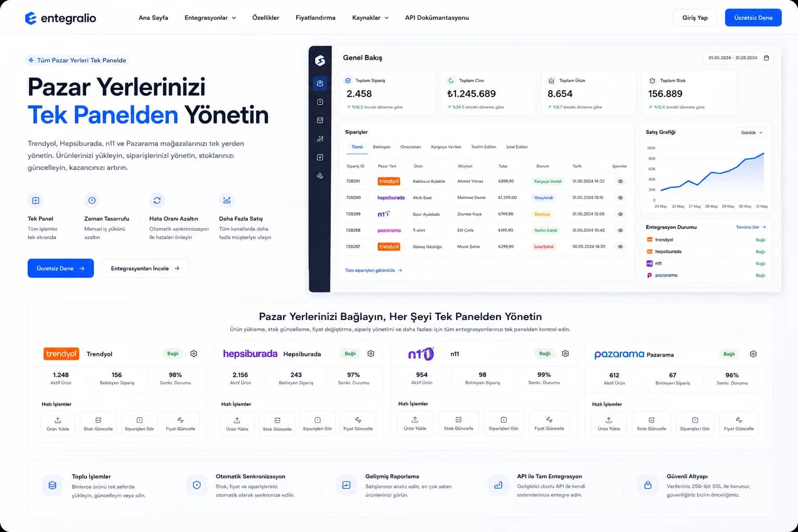The image size is (798, 532).
Task: Click Fiyat Güncelle in Pazarama card
Action: click(x=739, y=423)
